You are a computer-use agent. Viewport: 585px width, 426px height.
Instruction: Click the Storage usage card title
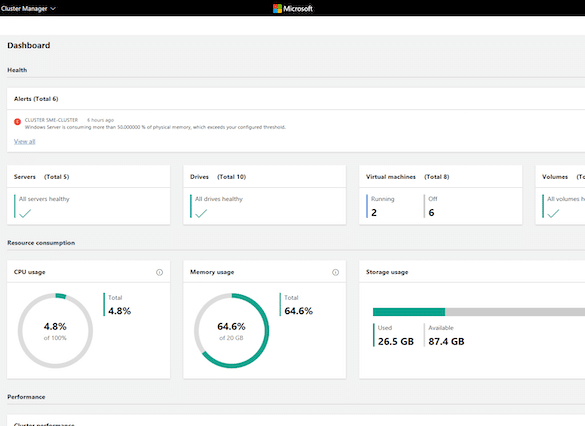[x=387, y=272]
